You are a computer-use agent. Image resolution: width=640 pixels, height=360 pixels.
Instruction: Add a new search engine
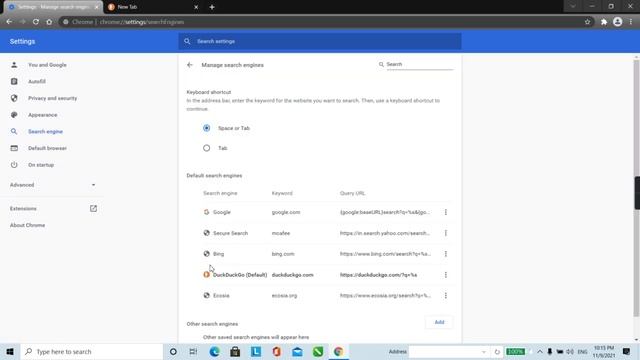click(439, 322)
